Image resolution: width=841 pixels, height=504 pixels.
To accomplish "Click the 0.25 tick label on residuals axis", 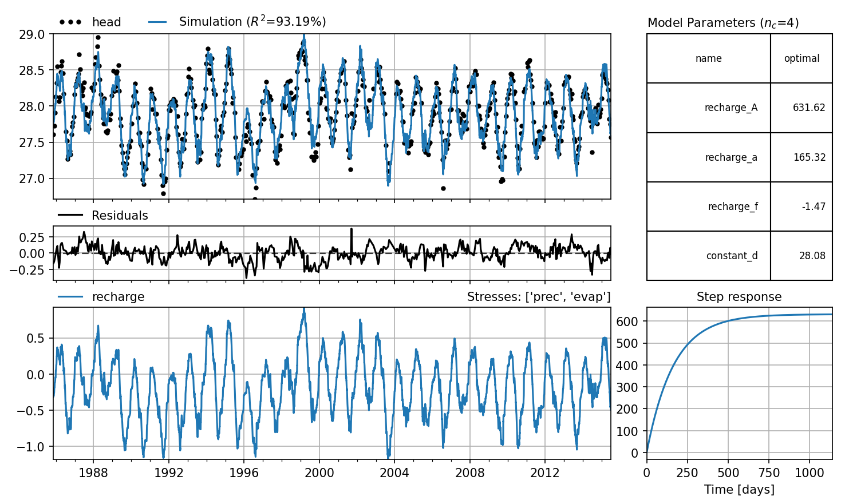I will click(32, 237).
